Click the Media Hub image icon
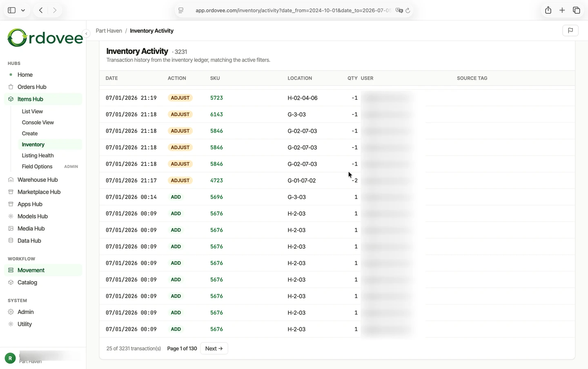 pos(11,229)
